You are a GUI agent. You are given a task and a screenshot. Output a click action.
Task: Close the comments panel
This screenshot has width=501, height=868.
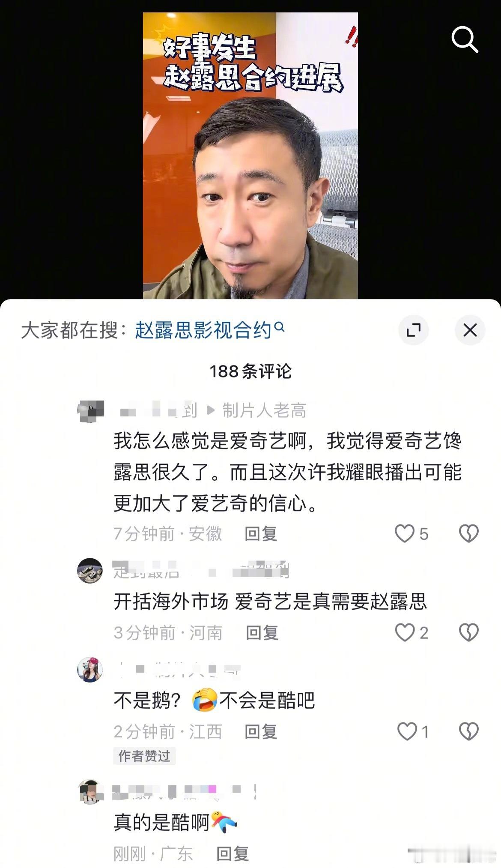[x=470, y=330]
